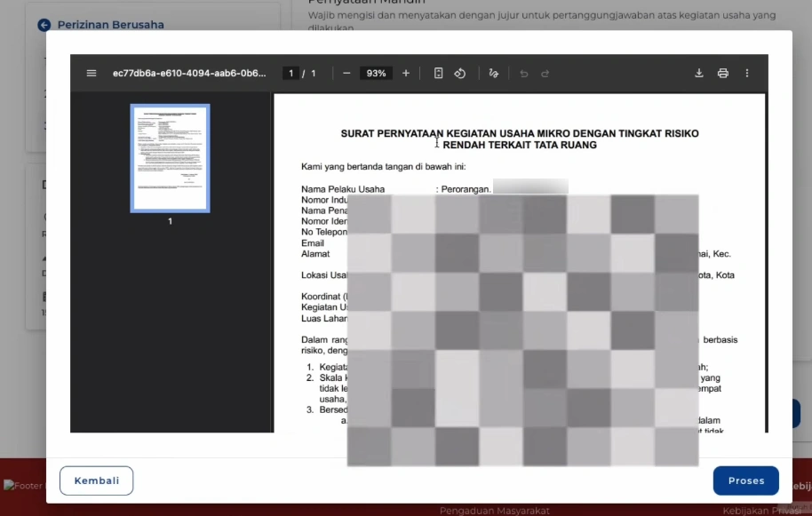Image resolution: width=812 pixels, height=516 pixels.
Task: Rotate the document counterclockwise
Action: point(460,74)
